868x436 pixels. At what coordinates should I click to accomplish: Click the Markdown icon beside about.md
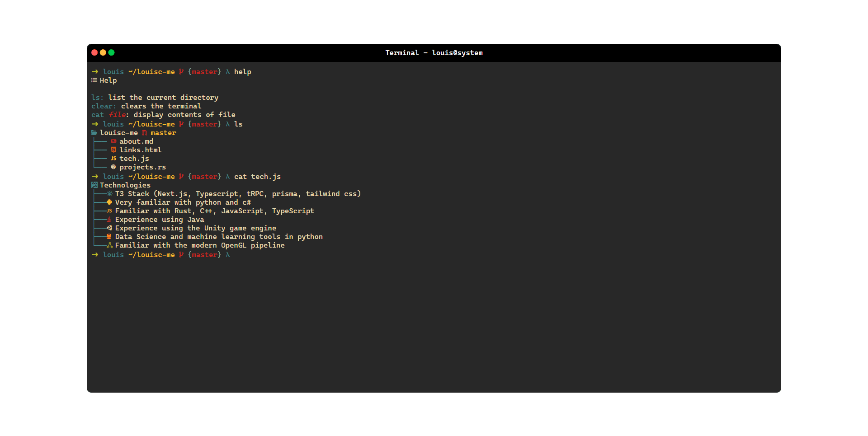tap(113, 141)
